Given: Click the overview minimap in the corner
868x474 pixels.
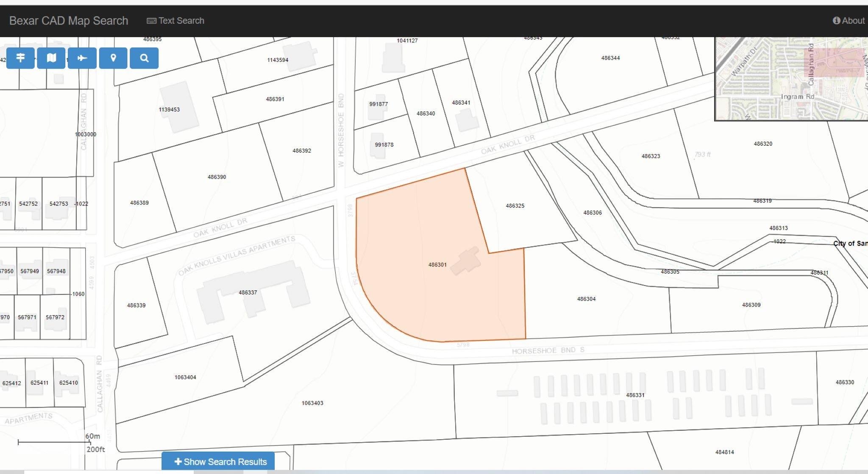Looking at the screenshot, I should [791, 78].
